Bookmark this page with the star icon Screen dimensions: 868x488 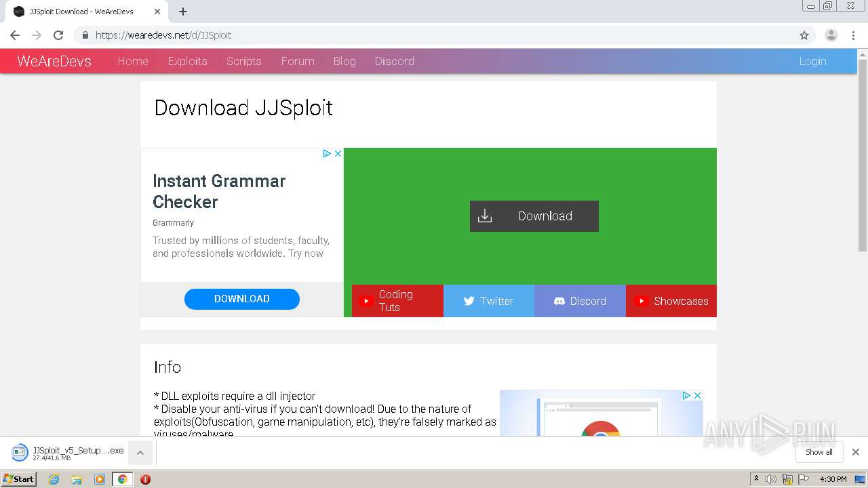804,35
